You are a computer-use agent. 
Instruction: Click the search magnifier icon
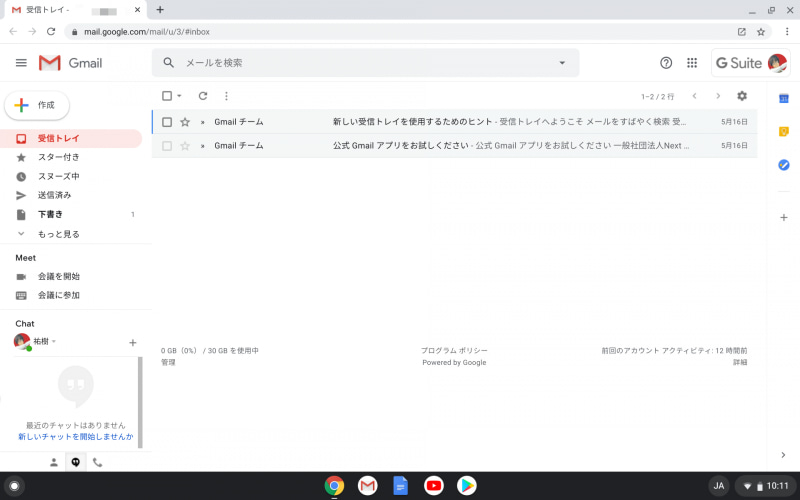168,63
